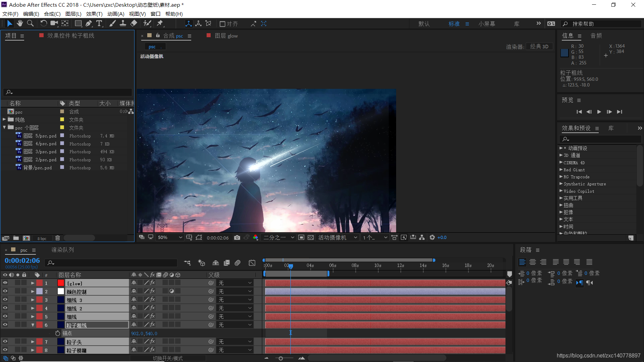
Task: Create a new composition from the Project panel
Action: (26, 238)
